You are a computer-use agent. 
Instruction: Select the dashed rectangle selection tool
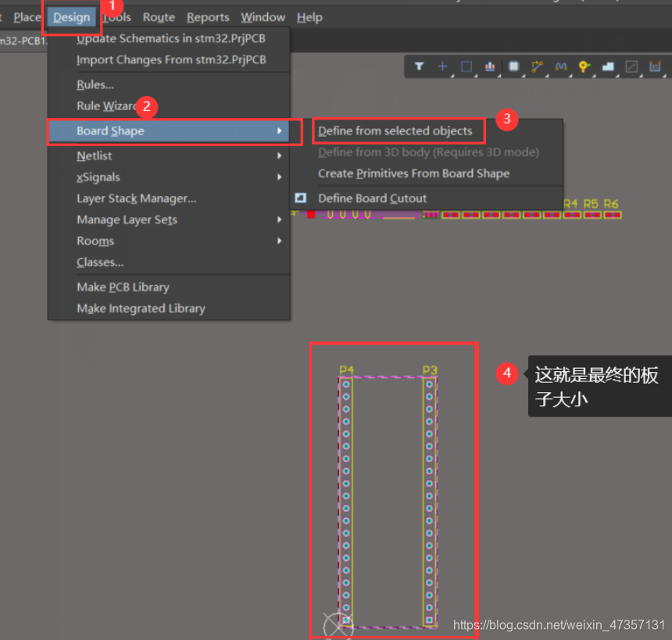pyautogui.click(x=466, y=66)
